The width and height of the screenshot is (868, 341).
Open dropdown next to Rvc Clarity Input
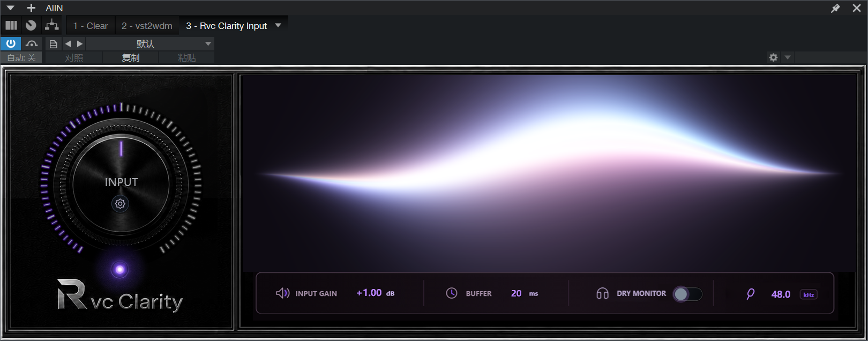(278, 25)
